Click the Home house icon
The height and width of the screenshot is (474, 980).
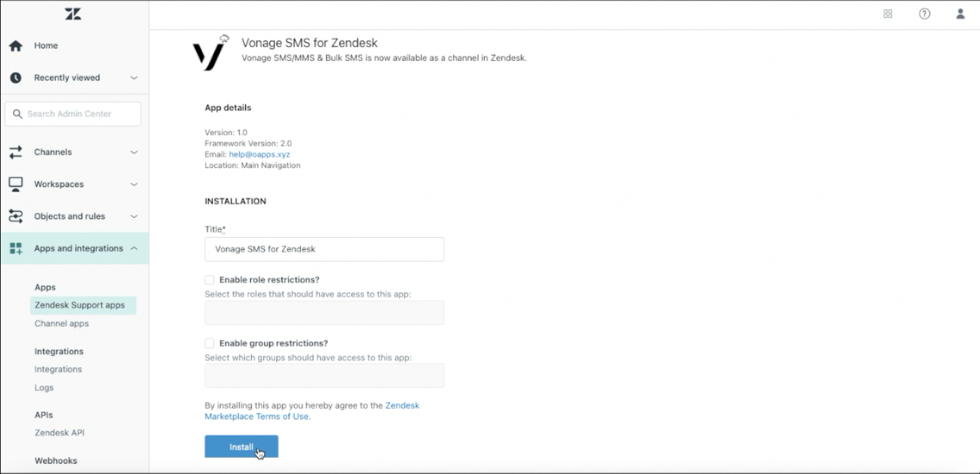(x=16, y=46)
